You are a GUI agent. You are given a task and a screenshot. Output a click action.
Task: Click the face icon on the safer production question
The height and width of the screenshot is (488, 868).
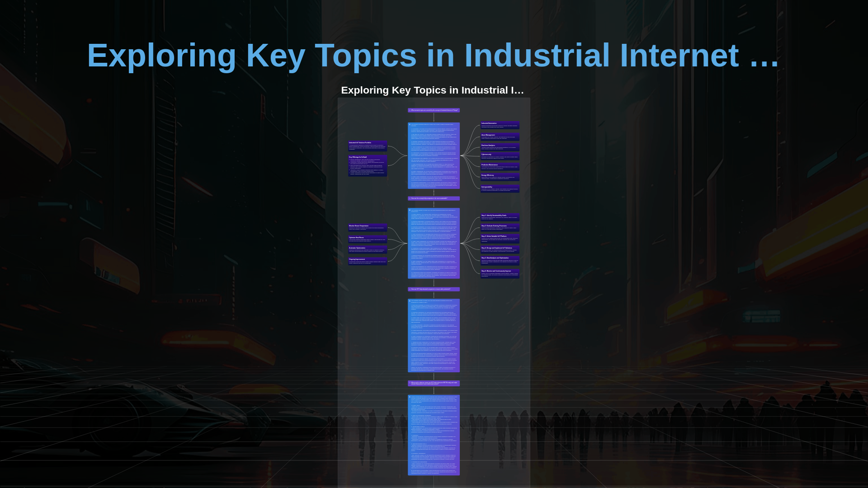[410, 289]
